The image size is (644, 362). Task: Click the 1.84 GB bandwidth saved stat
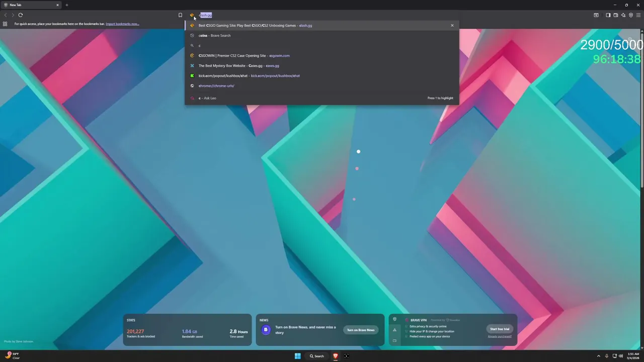(x=192, y=333)
